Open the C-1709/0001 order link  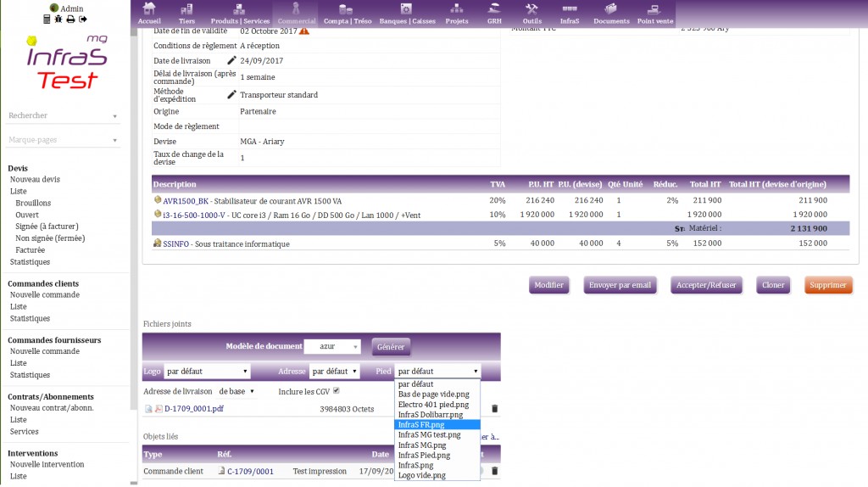pyautogui.click(x=250, y=471)
